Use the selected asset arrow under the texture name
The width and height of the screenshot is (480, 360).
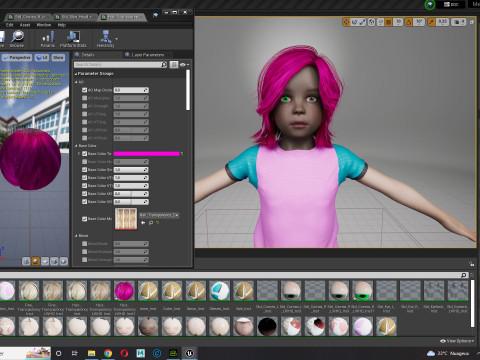coord(143,222)
